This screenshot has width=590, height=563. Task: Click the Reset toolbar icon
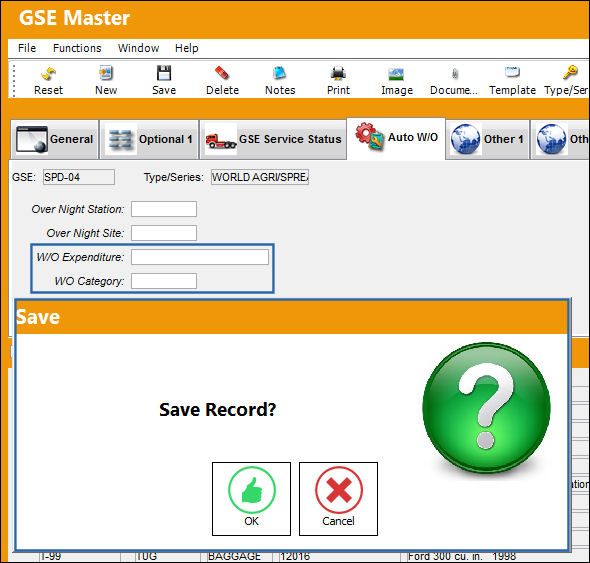click(x=48, y=73)
